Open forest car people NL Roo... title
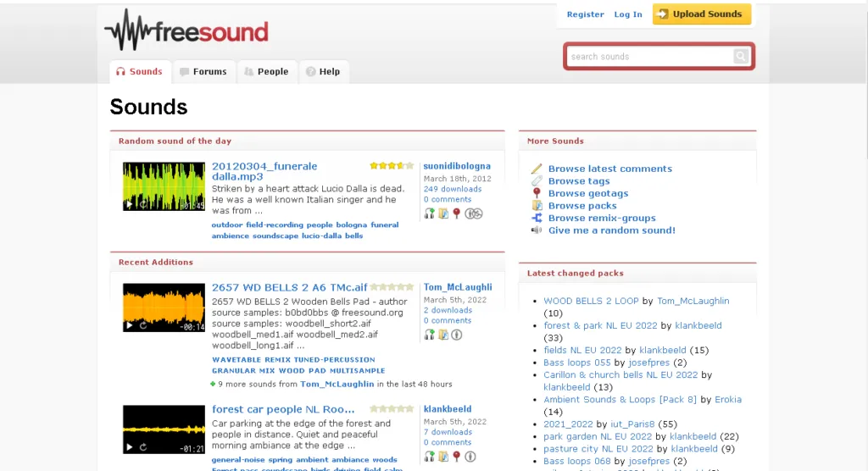 click(x=283, y=409)
